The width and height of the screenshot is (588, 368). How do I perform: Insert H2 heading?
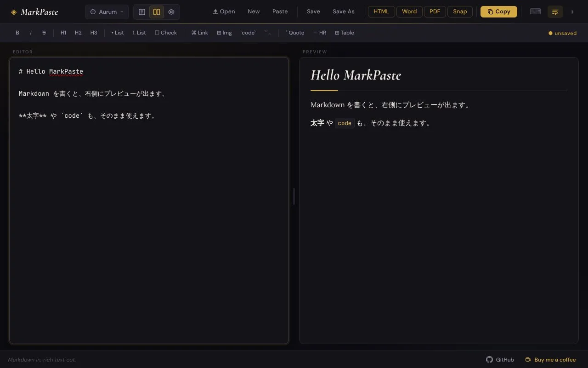tap(78, 33)
